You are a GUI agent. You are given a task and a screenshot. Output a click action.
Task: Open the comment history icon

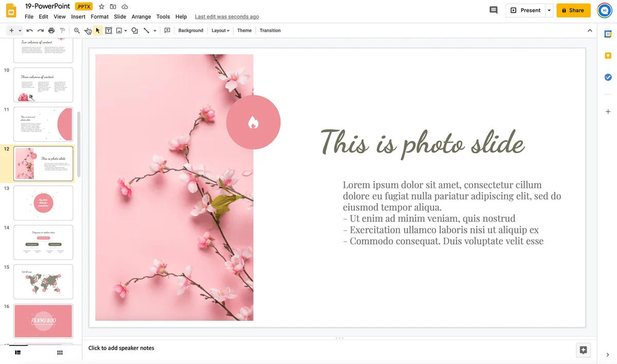point(494,10)
